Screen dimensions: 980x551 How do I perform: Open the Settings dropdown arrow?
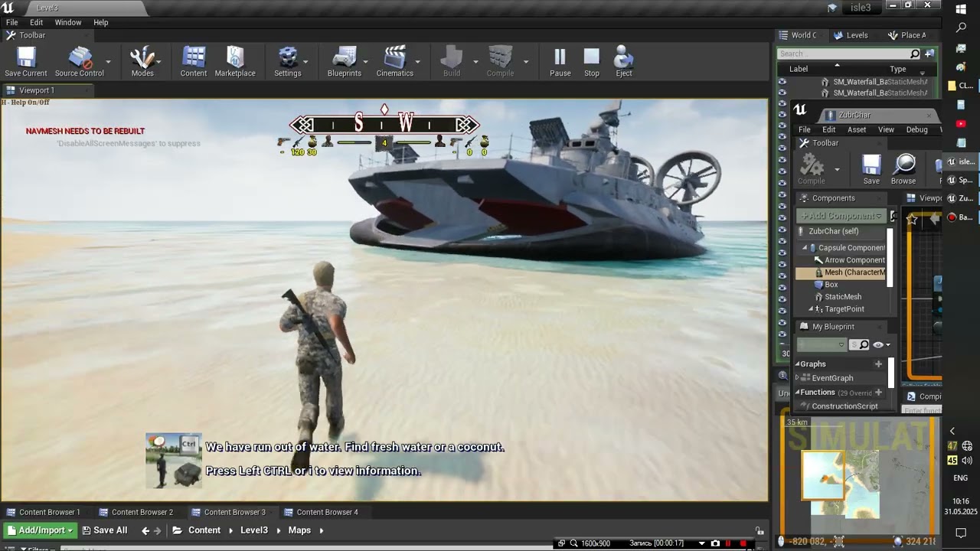tap(305, 61)
